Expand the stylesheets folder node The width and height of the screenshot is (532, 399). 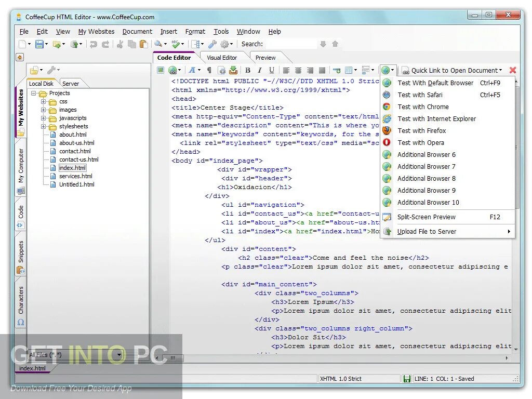[44, 126]
